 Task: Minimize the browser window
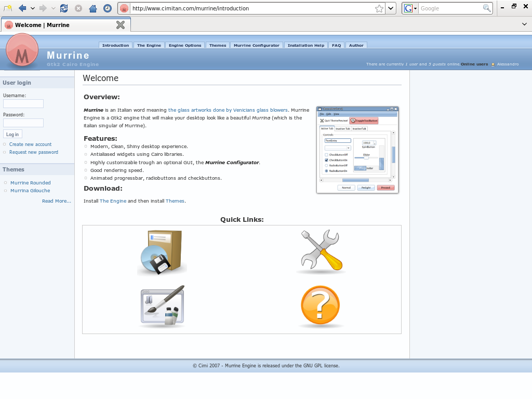pyautogui.click(x=502, y=7)
